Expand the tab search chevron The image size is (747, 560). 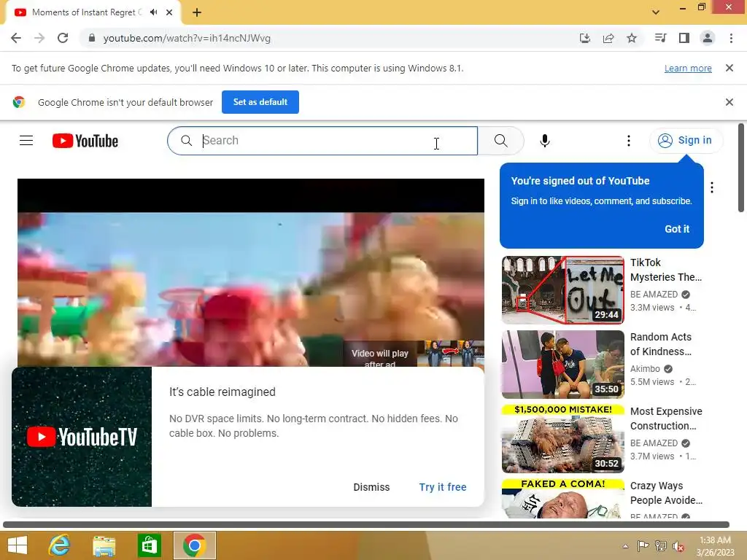656,12
